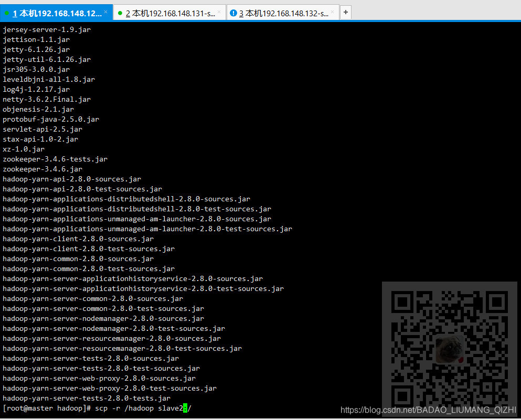Click the line hadoop-yarn-common-2.8.0-sources.jar
This screenshot has width=521, height=420.
(78, 259)
